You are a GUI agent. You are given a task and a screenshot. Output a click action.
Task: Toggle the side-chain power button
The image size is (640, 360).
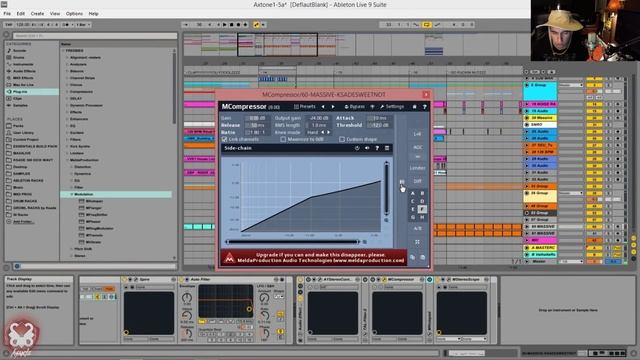[357, 148]
